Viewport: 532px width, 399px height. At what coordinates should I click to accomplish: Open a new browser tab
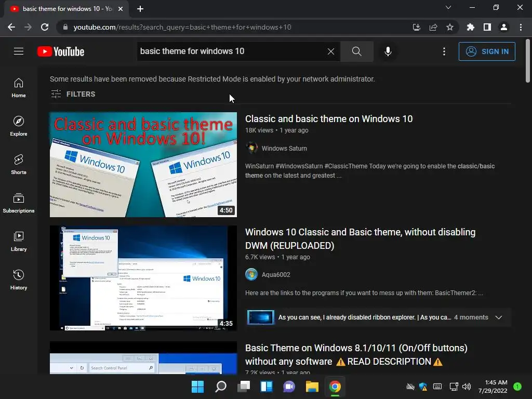point(140,9)
